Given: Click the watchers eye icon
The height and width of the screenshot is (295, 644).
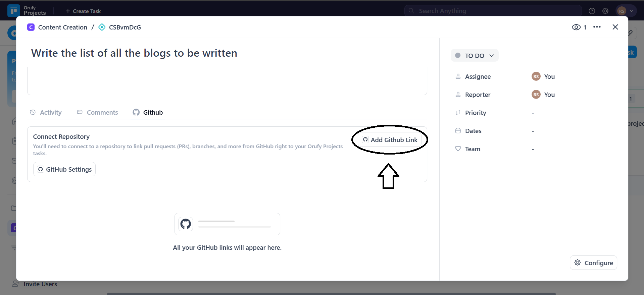Looking at the screenshot, I should pos(576,27).
